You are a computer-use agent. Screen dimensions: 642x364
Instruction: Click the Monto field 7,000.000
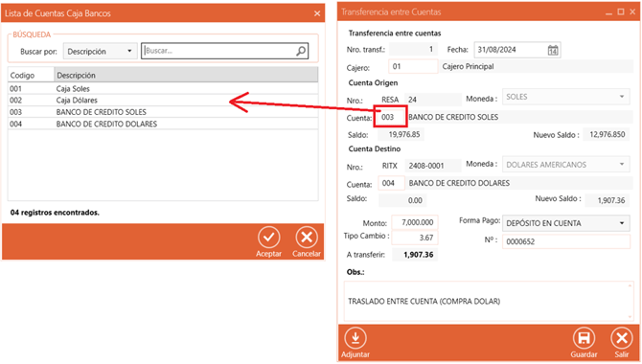[415, 222]
